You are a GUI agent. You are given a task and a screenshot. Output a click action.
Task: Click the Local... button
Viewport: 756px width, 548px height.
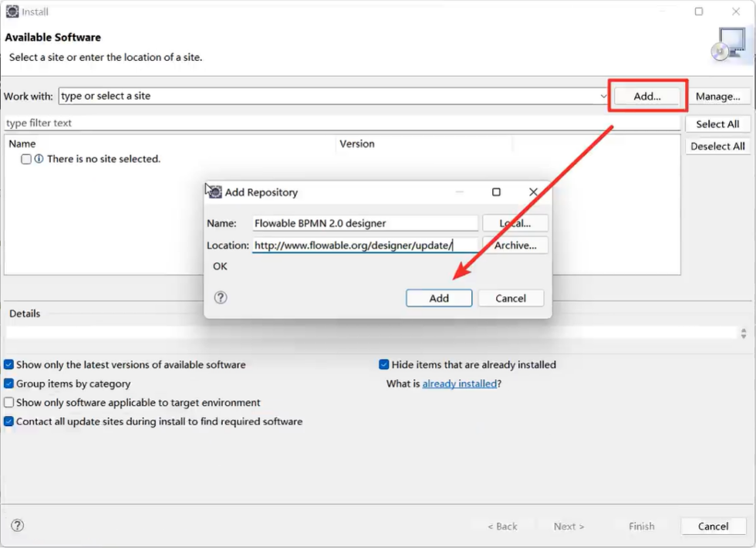click(x=515, y=223)
